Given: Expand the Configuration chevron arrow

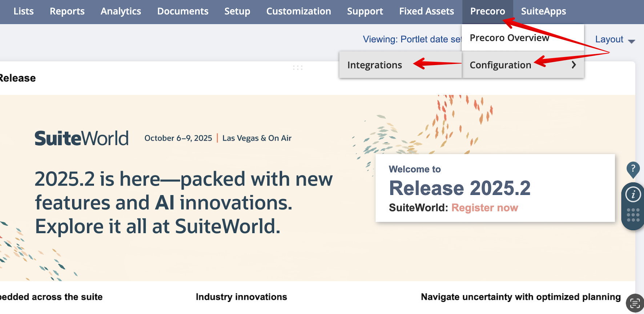Looking at the screenshot, I should (574, 65).
